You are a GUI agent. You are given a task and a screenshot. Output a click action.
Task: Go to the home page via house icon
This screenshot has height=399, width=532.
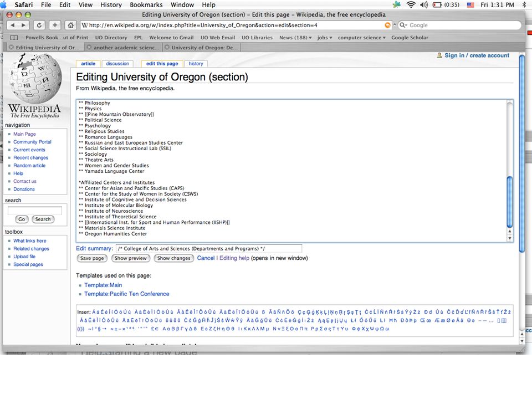[x=70, y=25]
